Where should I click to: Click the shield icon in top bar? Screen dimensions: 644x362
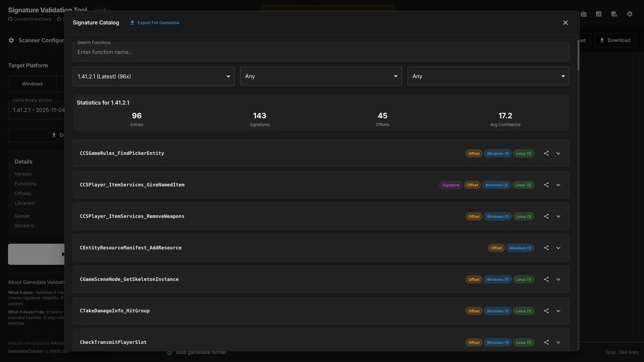(614, 14)
